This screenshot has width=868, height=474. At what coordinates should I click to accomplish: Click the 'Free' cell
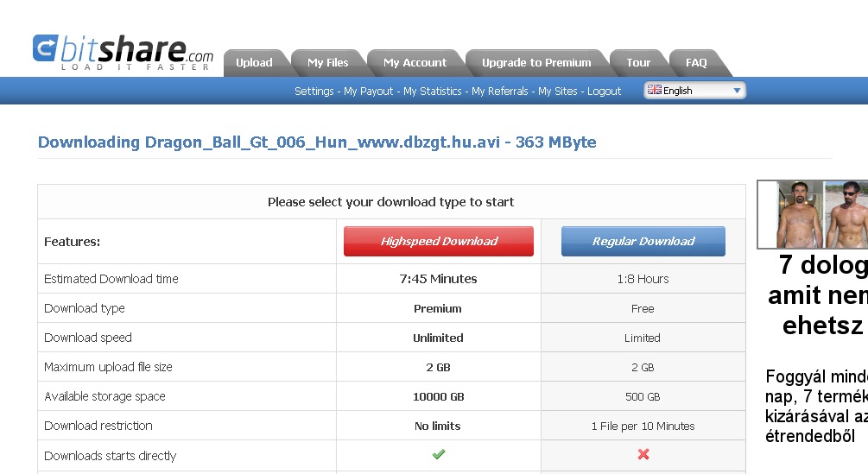643,308
